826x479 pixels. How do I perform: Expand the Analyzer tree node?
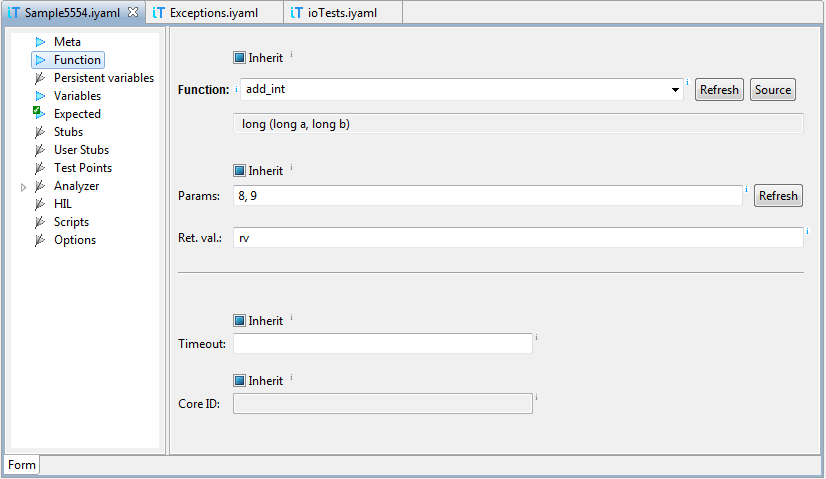click(x=24, y=187)
